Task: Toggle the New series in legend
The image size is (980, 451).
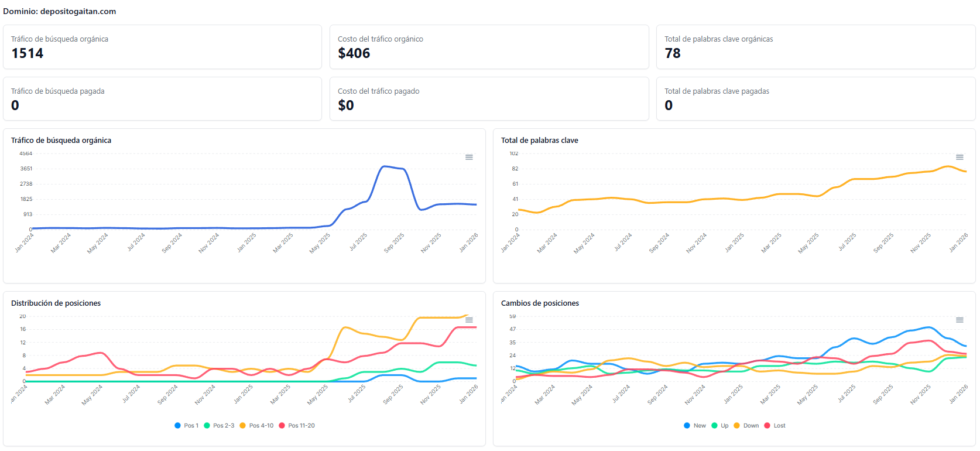Action: (695, 426)
